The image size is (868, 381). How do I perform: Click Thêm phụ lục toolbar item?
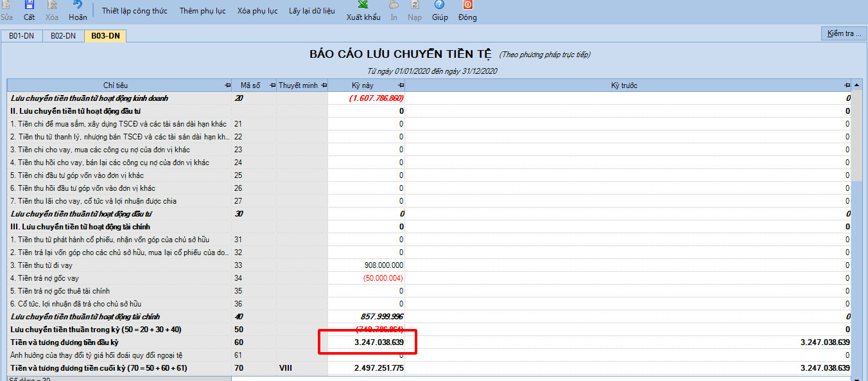[x=202, y=11]
